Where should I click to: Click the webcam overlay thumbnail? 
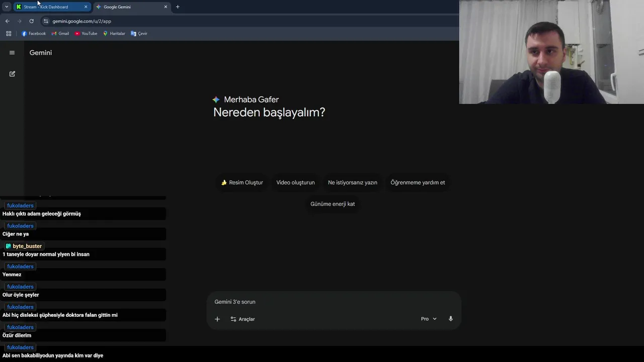tap(551, 52)
